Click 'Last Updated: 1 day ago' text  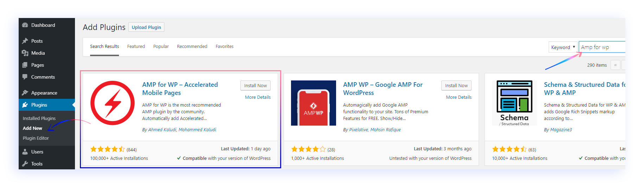click(x=246, y=149)
